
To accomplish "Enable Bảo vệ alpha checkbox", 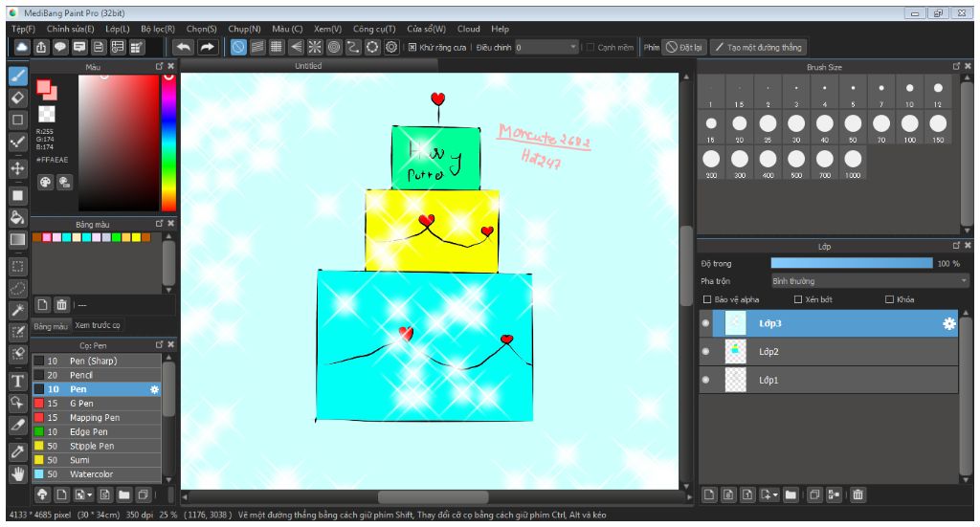I will coord(707,299).
